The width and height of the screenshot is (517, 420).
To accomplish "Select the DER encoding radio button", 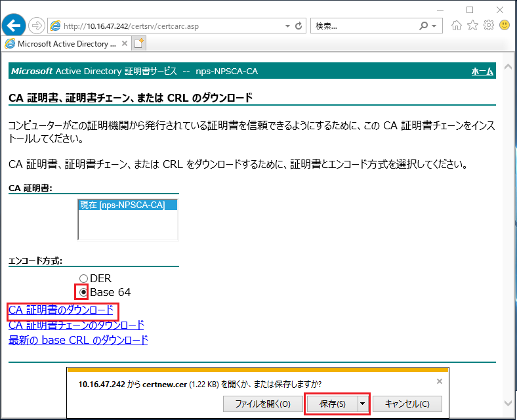I will [83, 278].
